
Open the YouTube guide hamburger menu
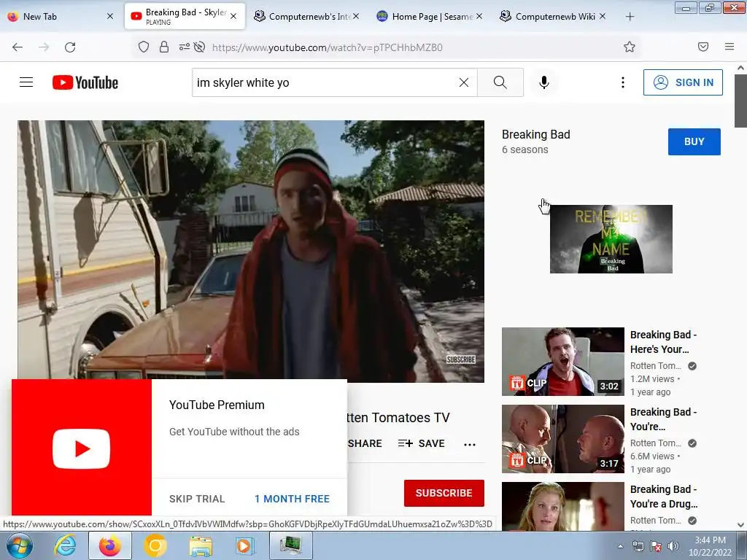click(x=26, y=82)
